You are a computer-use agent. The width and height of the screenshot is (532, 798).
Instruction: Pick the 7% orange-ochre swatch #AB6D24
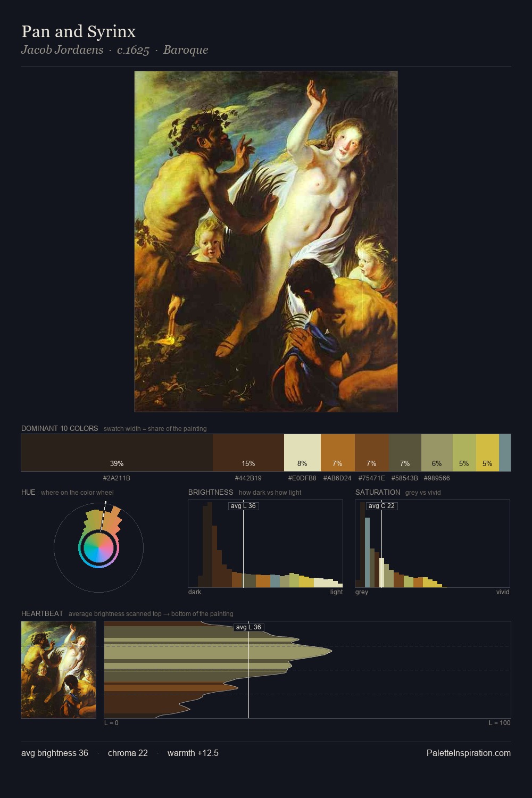pyautogui.click(x=338, y=453)
